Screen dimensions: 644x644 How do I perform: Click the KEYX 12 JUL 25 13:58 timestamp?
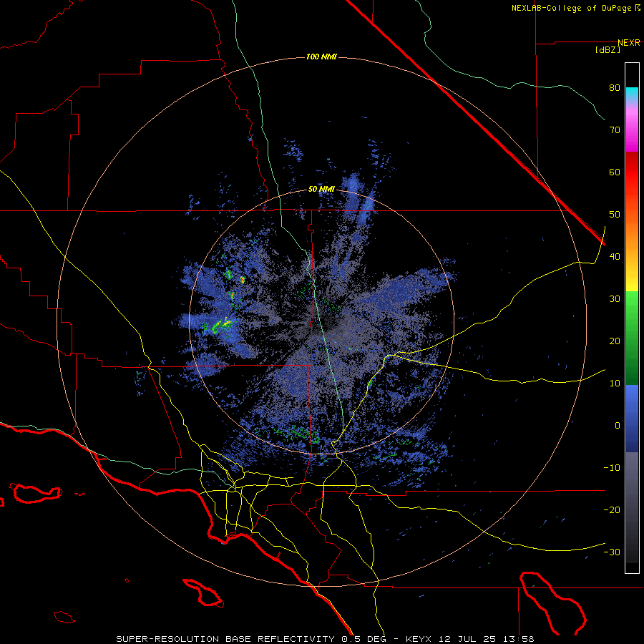click(x=470, y=639)
